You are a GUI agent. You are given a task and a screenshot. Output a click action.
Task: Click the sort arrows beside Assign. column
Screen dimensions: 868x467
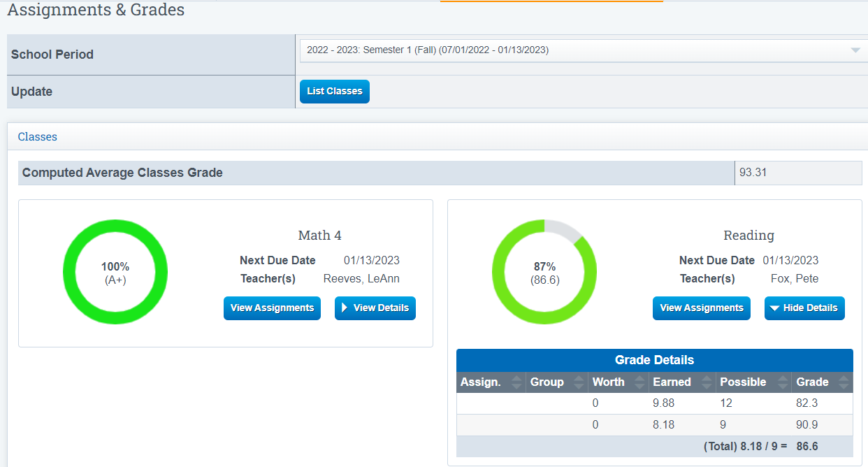coord(517,382)
